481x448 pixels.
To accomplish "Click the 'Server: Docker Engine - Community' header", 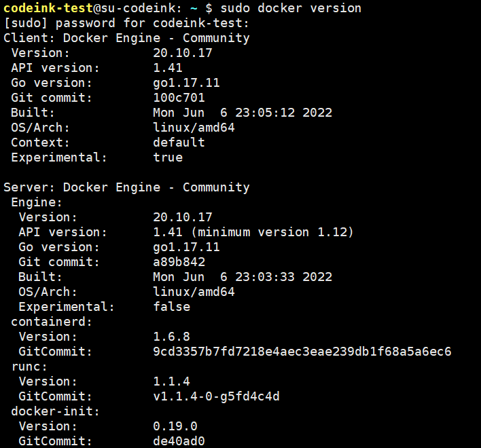I will point(126,187).
